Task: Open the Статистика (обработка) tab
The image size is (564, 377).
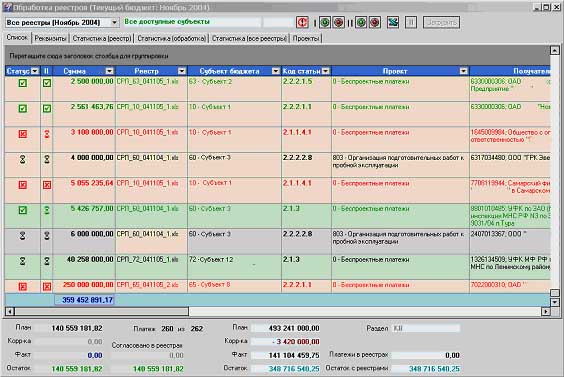Action: [x=172, y=38]
